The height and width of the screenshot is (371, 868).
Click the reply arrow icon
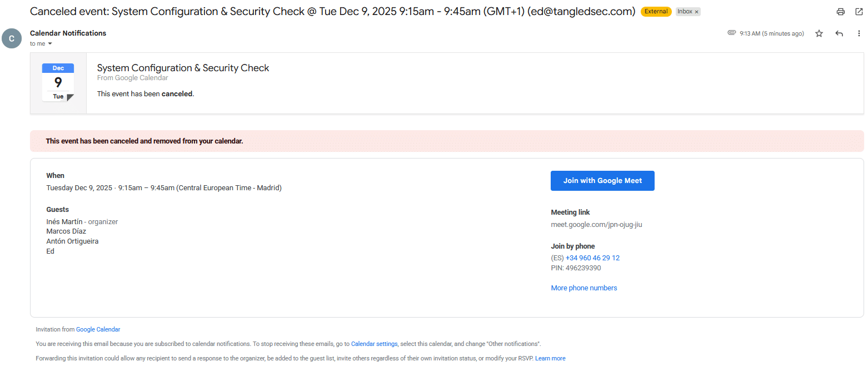[839, 33]
